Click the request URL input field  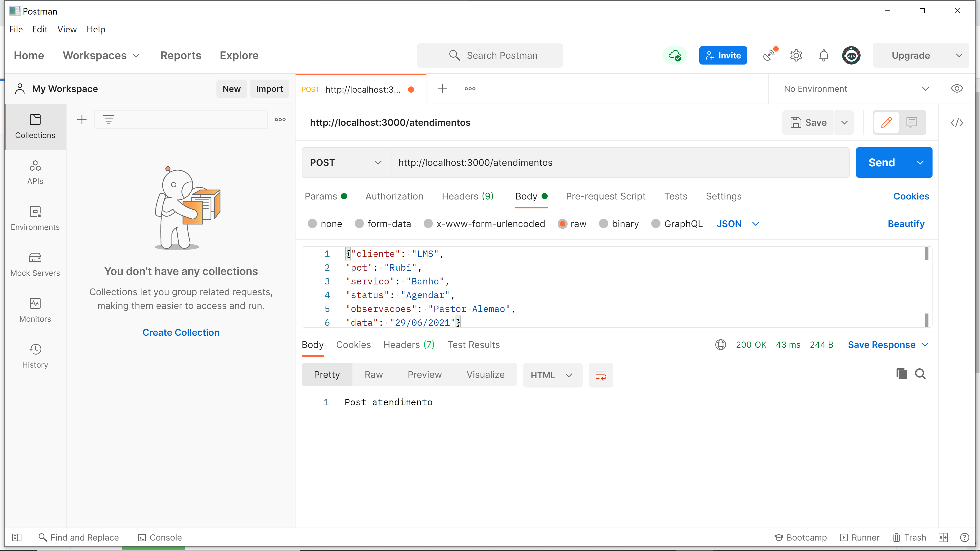click(619, 163)
